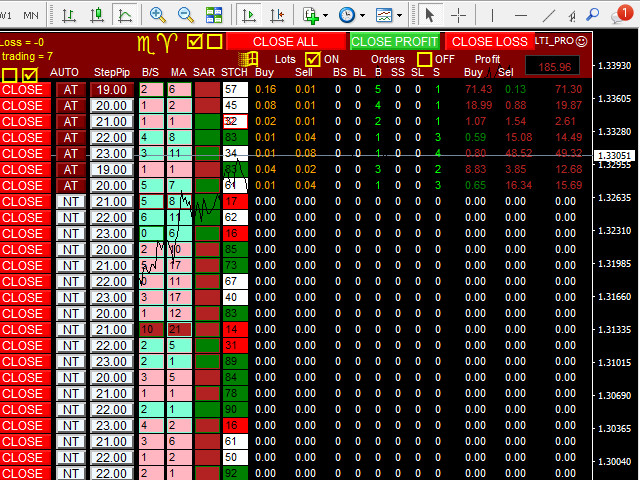Screen dimensions: 640x480
Task: Click the green CLOSE PROFIT button
Action: [x=395, y=42]
